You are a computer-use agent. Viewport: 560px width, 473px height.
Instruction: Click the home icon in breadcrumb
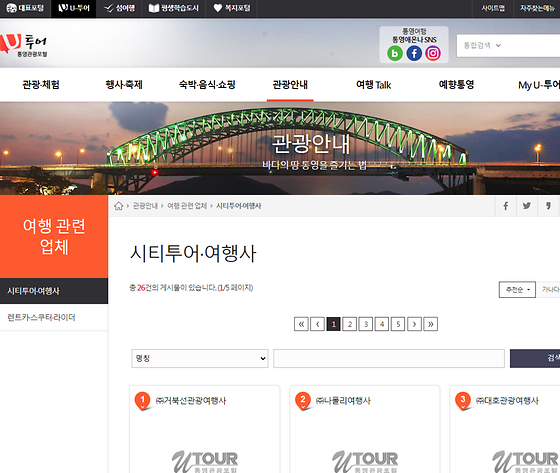[119, 206]
